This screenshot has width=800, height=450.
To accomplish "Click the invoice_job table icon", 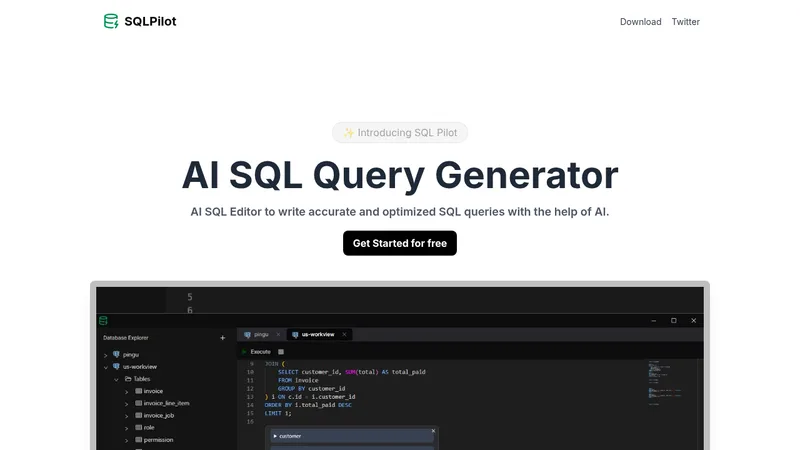I will (x=138, y=415).
